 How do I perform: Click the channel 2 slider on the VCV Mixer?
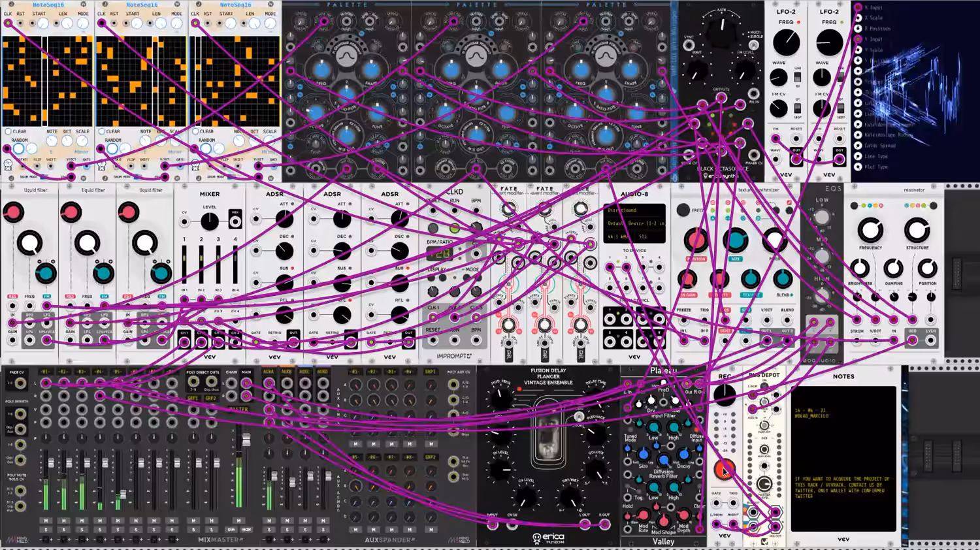[x=201, y=265]
